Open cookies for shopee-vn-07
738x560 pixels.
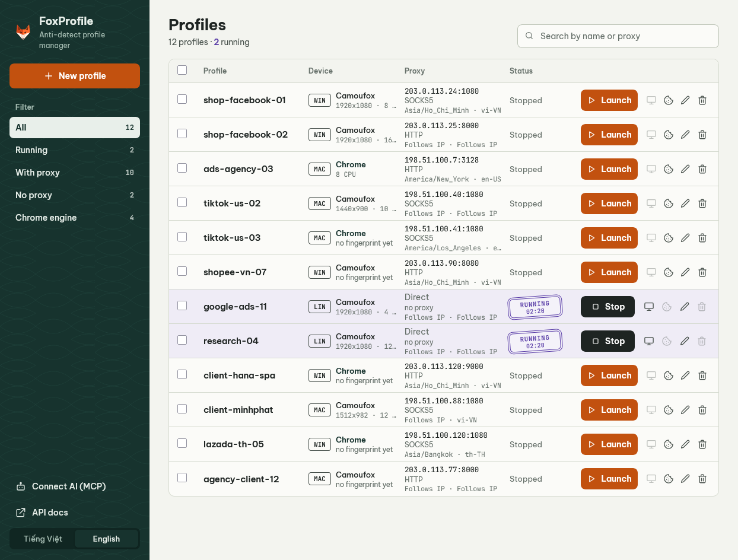coord(668,272)
